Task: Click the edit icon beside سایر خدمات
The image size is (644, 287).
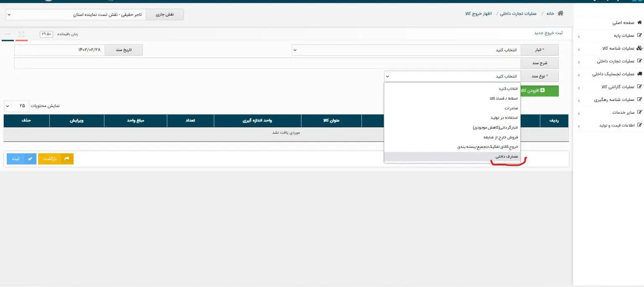Action: pos(639,112)
